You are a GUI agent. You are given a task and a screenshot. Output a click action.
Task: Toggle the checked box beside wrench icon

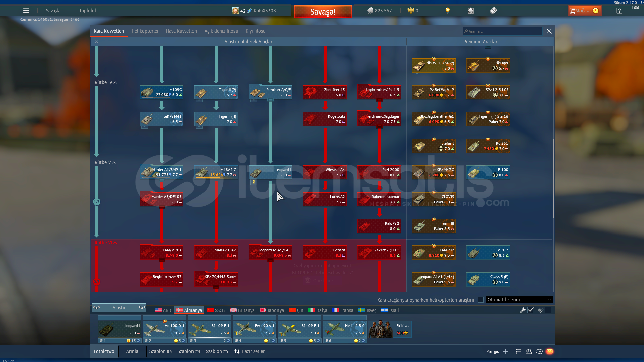click(x=531, y=310)
